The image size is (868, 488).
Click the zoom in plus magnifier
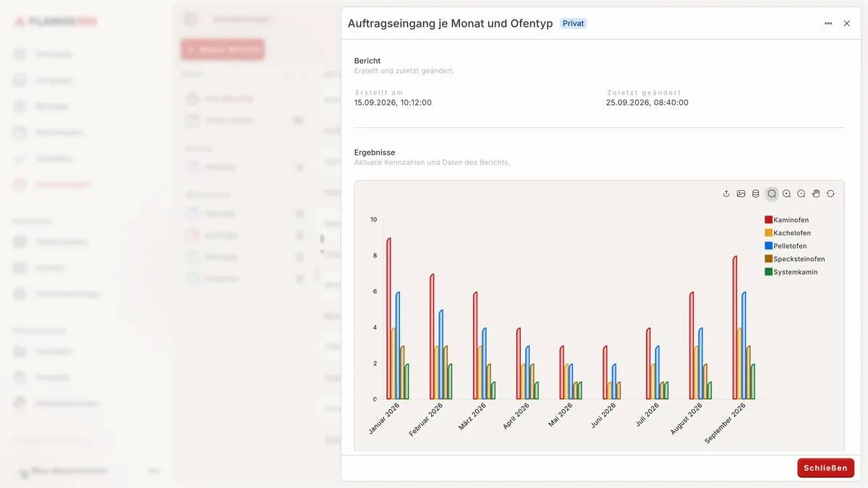pyautogui.click(x=787, y=194)
